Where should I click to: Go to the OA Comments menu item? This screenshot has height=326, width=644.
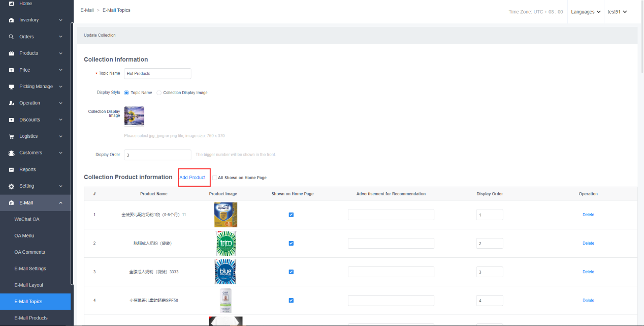(29, 252)
